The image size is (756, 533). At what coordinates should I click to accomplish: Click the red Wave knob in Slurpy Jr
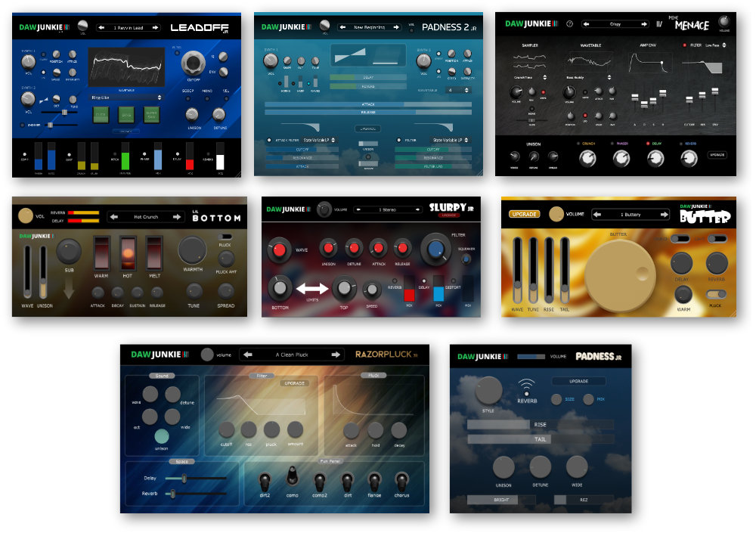click(279, 249)
